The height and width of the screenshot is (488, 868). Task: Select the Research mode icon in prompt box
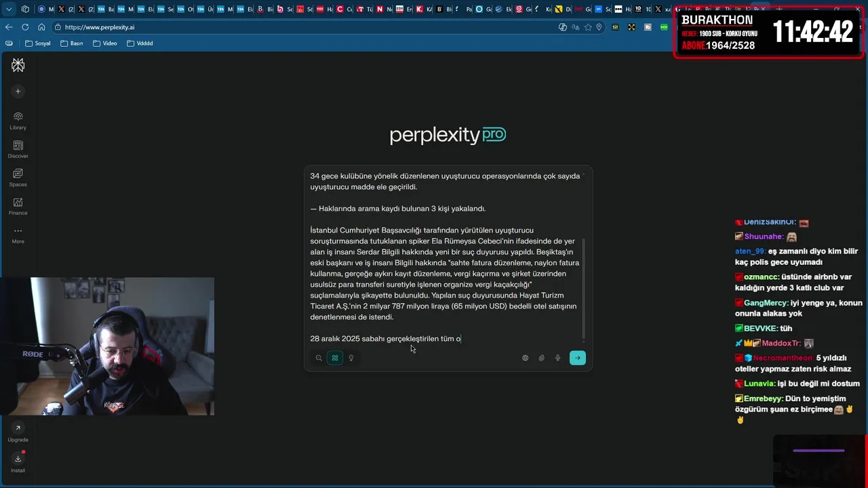pyautogui.click(x=335, y=358)
